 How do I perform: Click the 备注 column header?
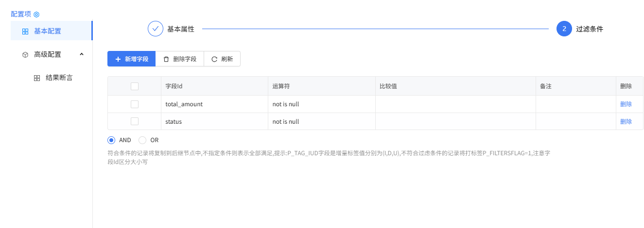(576, 86)
